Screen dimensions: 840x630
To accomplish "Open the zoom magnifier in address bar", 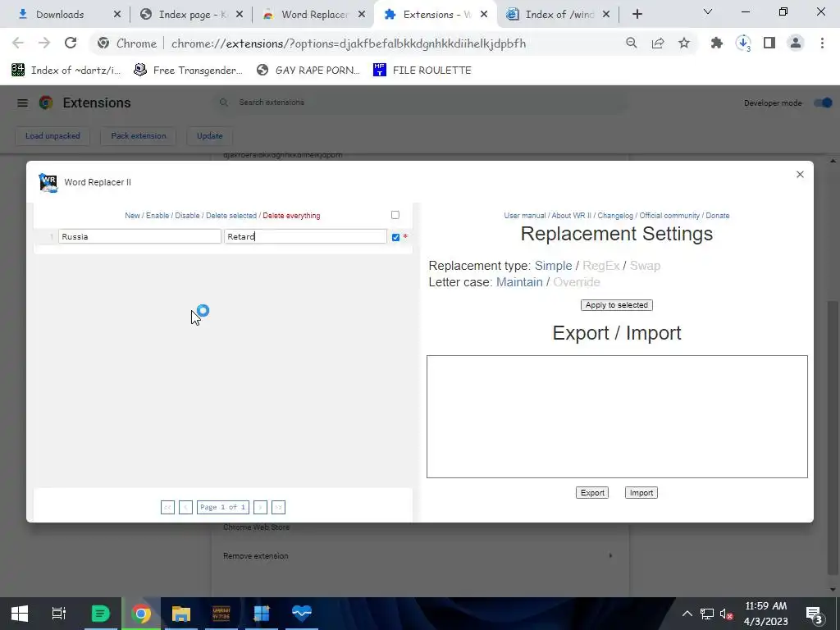I will pyautogui.click(x=632, y=43).
